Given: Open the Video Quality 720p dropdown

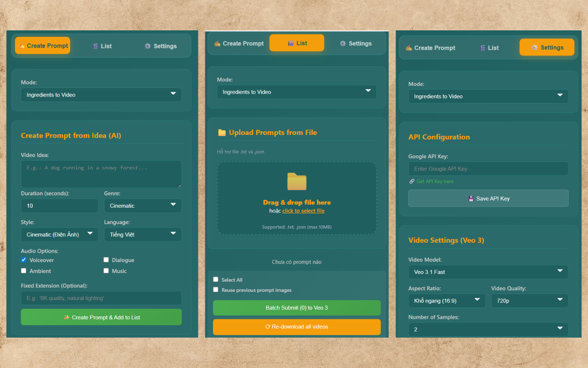Looking at the screenshot, I should coord(530,300).
